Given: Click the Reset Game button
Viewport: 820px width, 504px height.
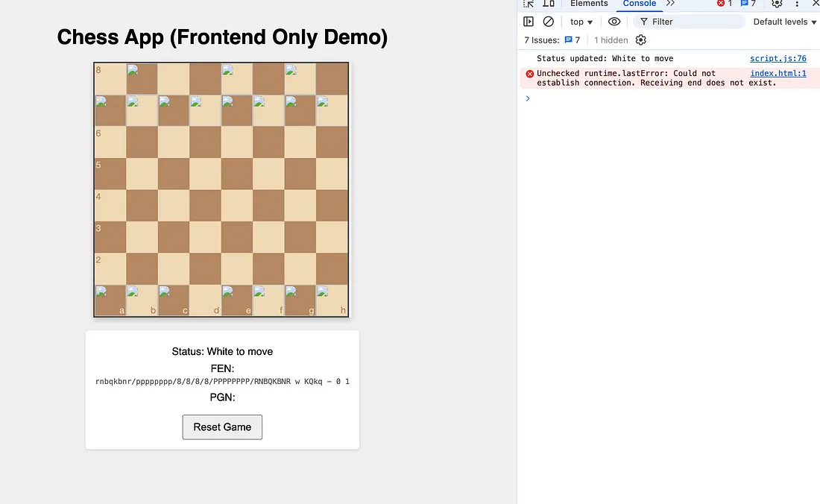Looking at the screenshot, I should [222, 427].
